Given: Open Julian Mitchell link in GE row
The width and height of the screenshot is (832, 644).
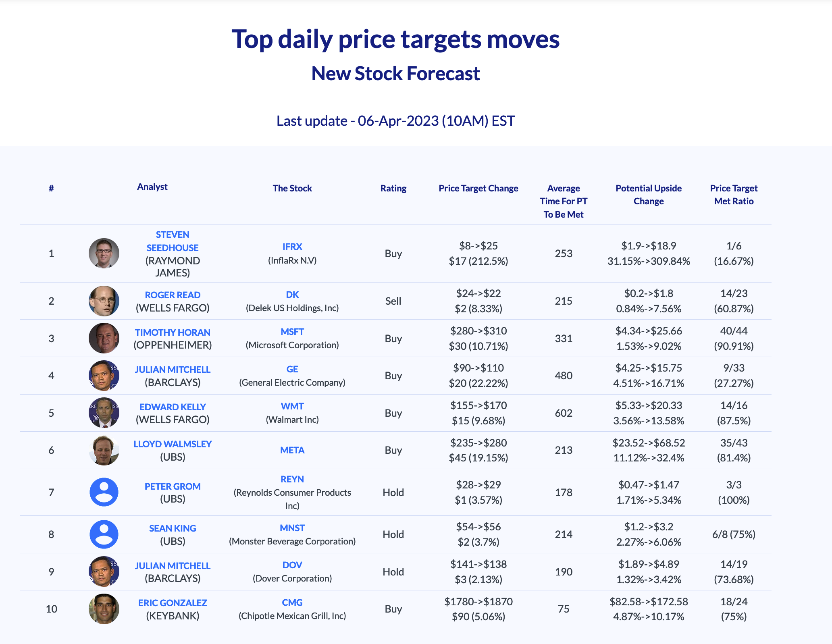Looking at the screenshot, I should (173, 370).
